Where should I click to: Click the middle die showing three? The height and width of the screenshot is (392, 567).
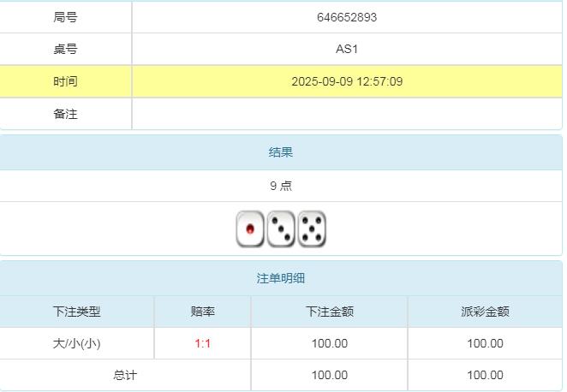pyautogui.click(x=281, y=229)
